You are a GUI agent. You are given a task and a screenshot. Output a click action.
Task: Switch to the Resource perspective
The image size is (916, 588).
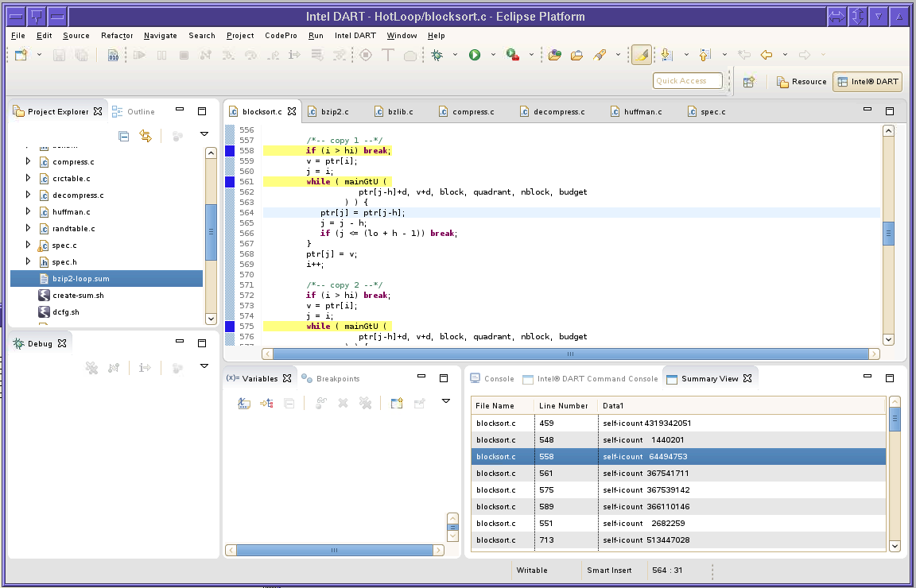(x=801, y=81)
